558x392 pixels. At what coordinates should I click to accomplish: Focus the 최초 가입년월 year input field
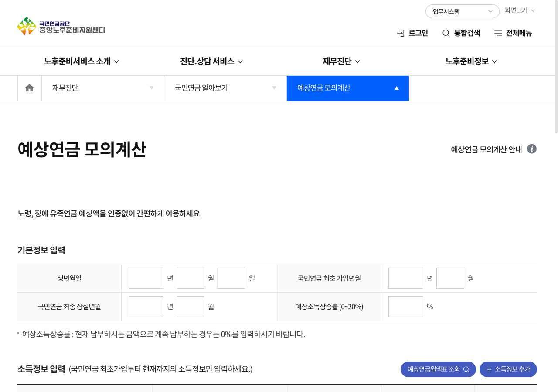[406, 278]
